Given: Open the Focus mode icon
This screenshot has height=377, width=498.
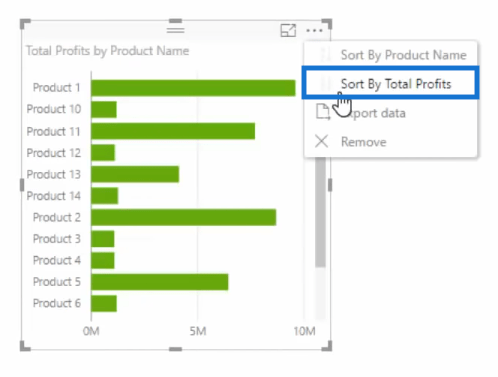Looking at the screenshot, I should pyautogui.click(x=288, y=30).
